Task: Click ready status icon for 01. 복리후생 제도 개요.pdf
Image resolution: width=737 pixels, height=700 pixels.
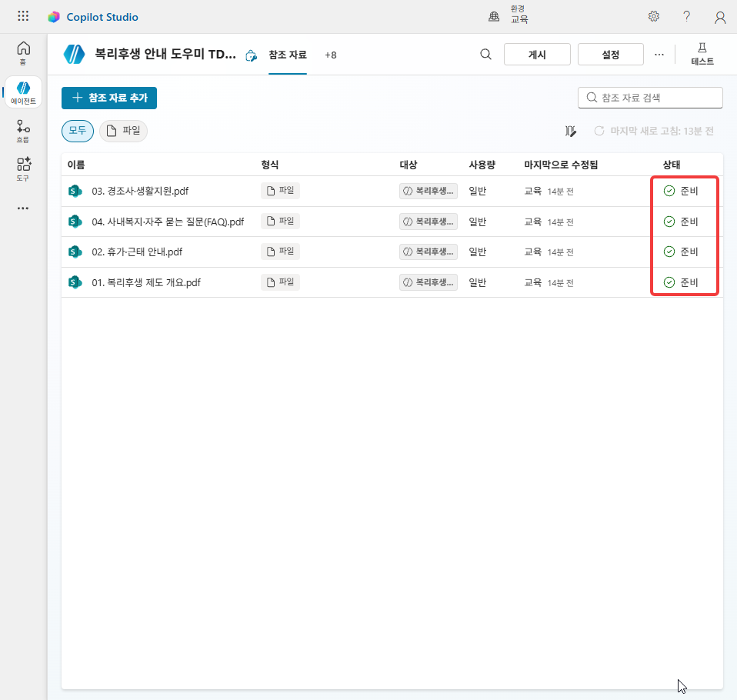Action: pyautogui.click(x=669, y=282)
